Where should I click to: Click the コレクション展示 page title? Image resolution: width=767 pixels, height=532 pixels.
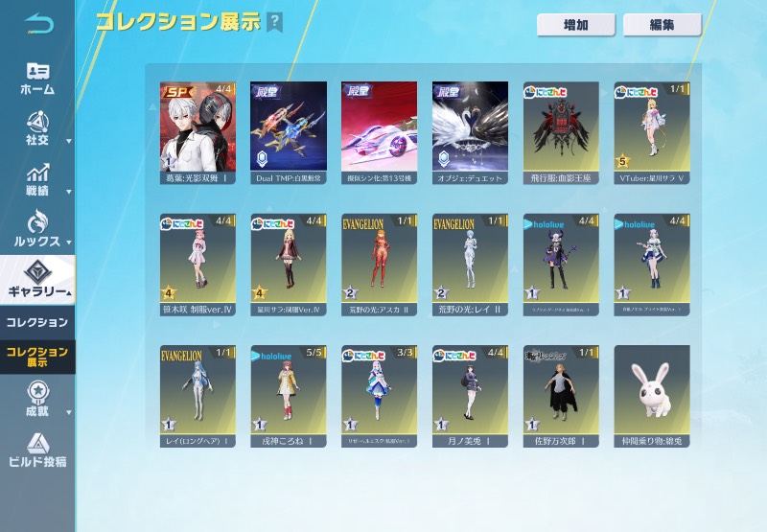click(178, 21)
